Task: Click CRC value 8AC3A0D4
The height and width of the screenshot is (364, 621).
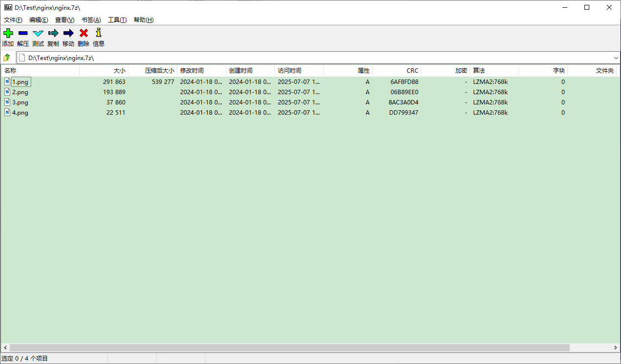Action: tap(403, 102)
